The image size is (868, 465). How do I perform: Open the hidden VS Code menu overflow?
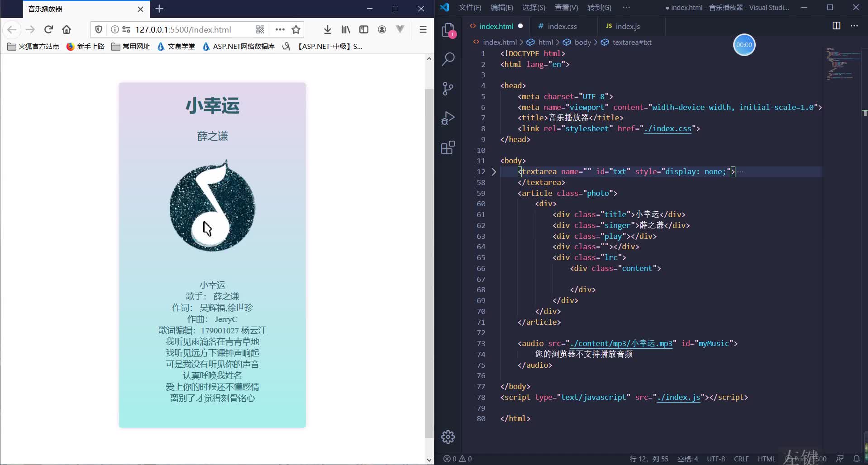pos(626,7)
